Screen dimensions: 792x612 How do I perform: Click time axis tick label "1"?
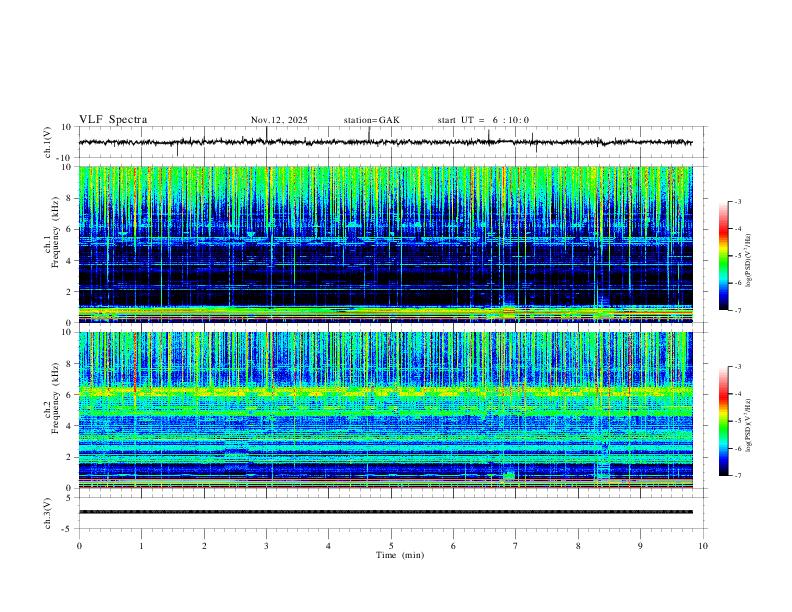141,546
